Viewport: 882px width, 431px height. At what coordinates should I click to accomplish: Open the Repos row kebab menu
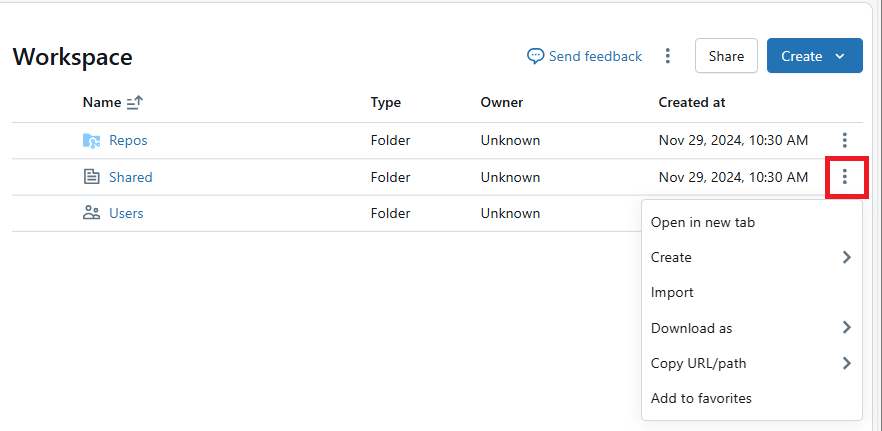point(845,141)
